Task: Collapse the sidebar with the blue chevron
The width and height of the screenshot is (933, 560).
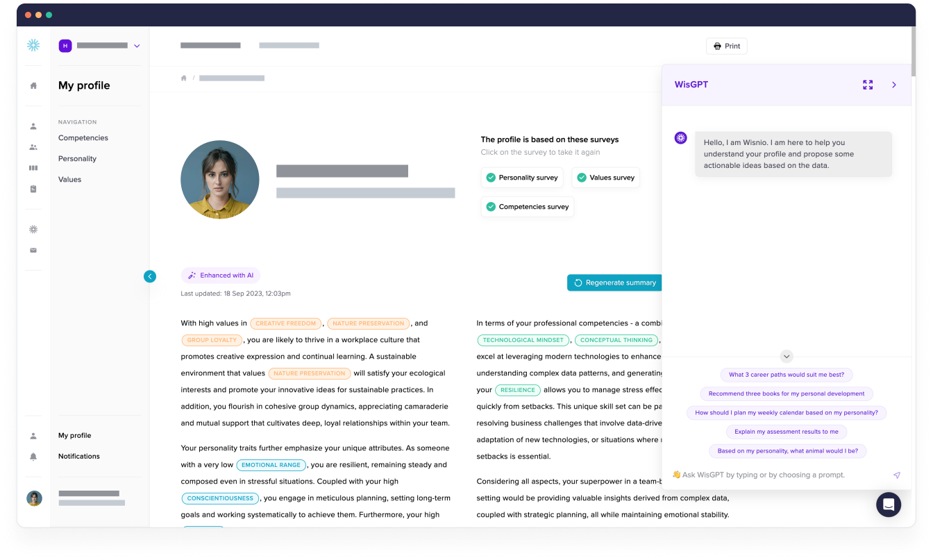Action: [x=150, y=276]
